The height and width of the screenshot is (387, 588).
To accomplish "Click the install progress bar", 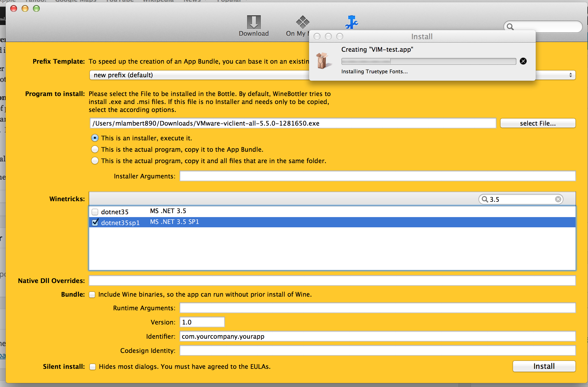I will tap(428, 61).
